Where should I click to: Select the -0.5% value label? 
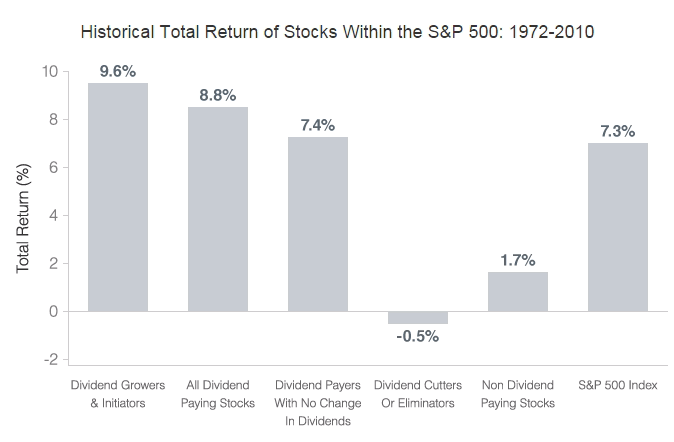tap(418, 336)
